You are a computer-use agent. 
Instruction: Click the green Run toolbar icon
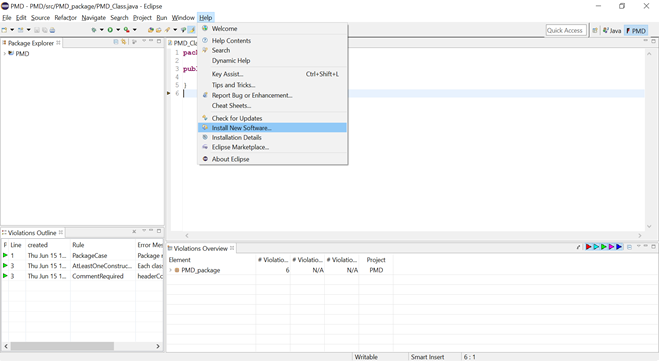[110, 30]
